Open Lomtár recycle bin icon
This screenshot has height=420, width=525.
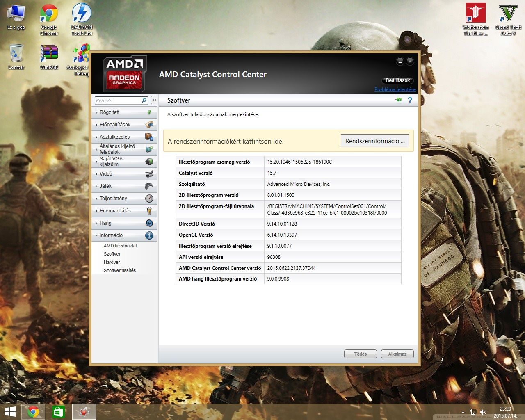[16, 57]
